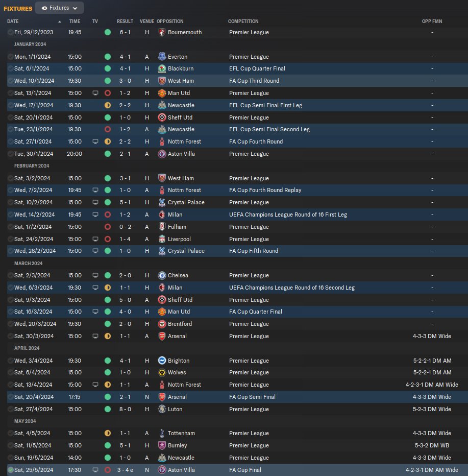
Task: Click the Tottenham club badge
Action: (x=162, y=433)
